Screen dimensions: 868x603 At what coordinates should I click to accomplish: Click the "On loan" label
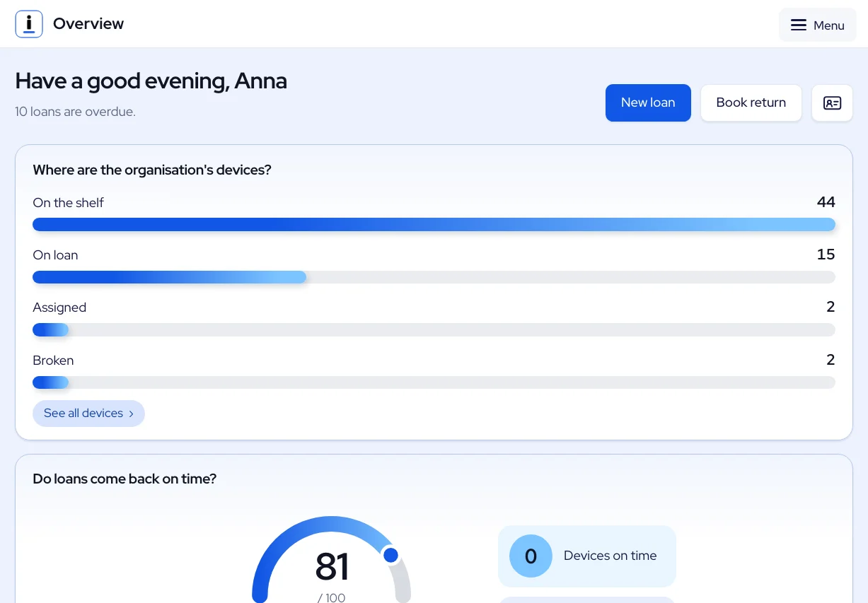55,255
